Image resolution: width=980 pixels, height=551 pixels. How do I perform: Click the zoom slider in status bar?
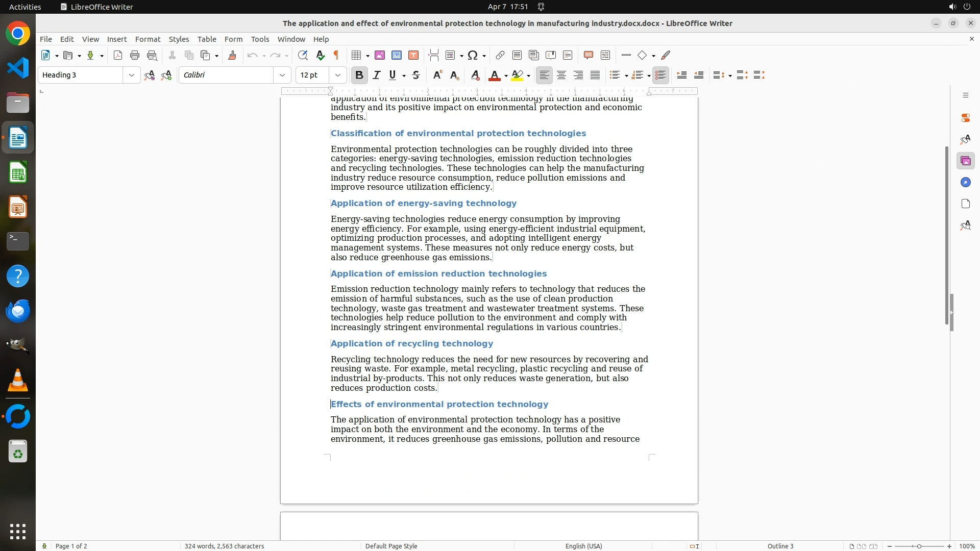919,546
